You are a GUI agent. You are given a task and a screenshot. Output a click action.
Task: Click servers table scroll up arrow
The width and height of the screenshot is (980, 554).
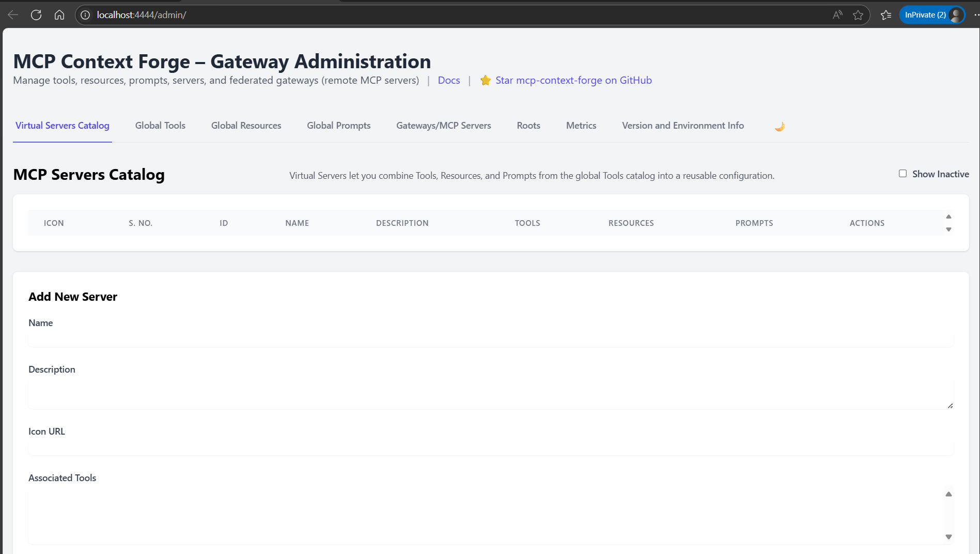[x=948, y=217]
